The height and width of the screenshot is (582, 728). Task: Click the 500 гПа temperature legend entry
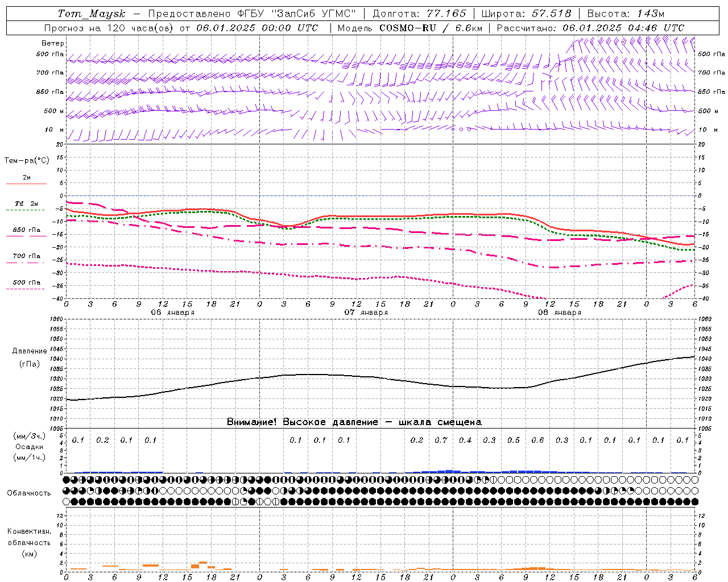pos(26,285)
